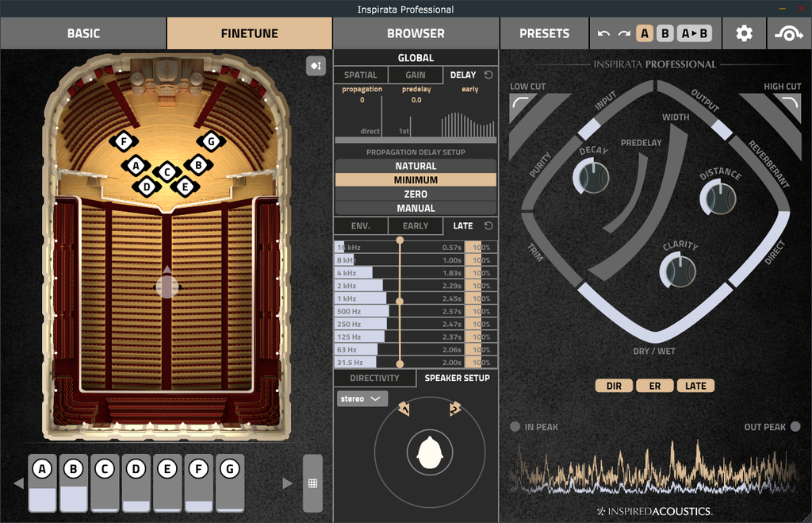Click the mic swap icon above room view
The height and width of the screenshot is (523, 812).
(316, 66)
